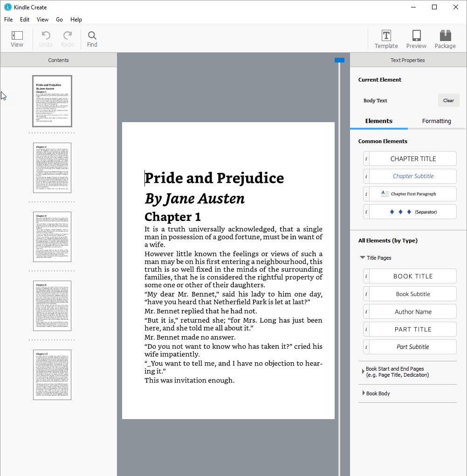The width and height of the screenshot is (467, 476).
Task: Show info for Author Name element
Action: pos(366,312)
